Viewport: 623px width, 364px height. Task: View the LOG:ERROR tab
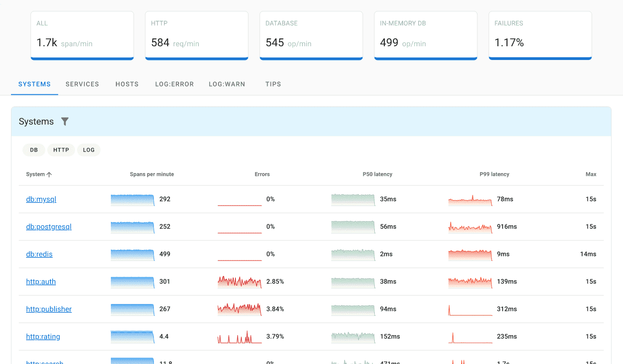[x=174, y=84]
